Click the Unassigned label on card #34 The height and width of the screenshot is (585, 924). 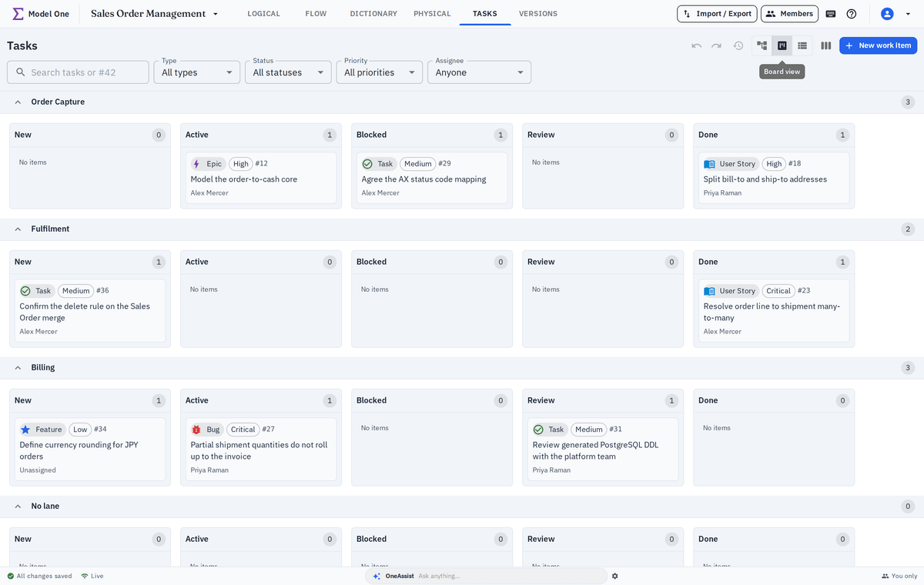tap(38, 470)
